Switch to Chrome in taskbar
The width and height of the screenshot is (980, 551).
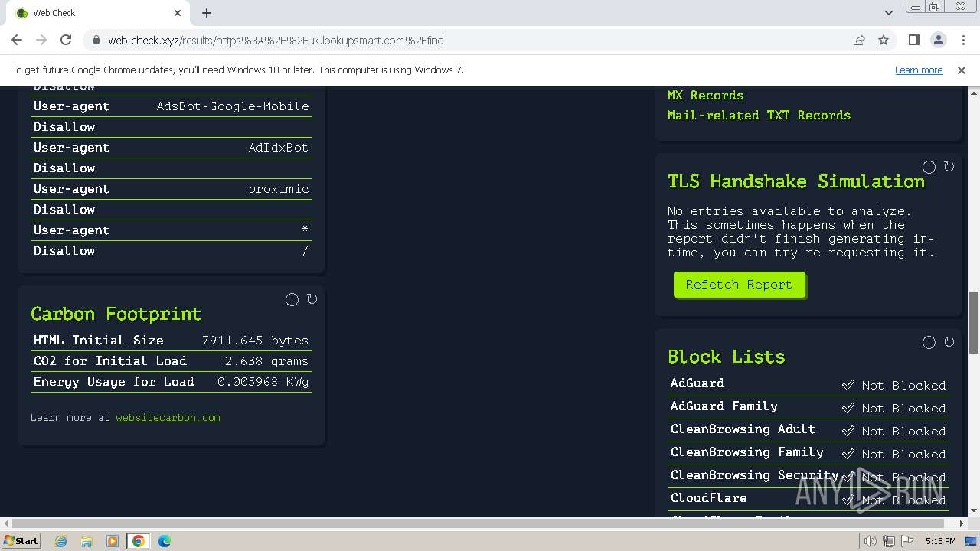pos(139,541)
